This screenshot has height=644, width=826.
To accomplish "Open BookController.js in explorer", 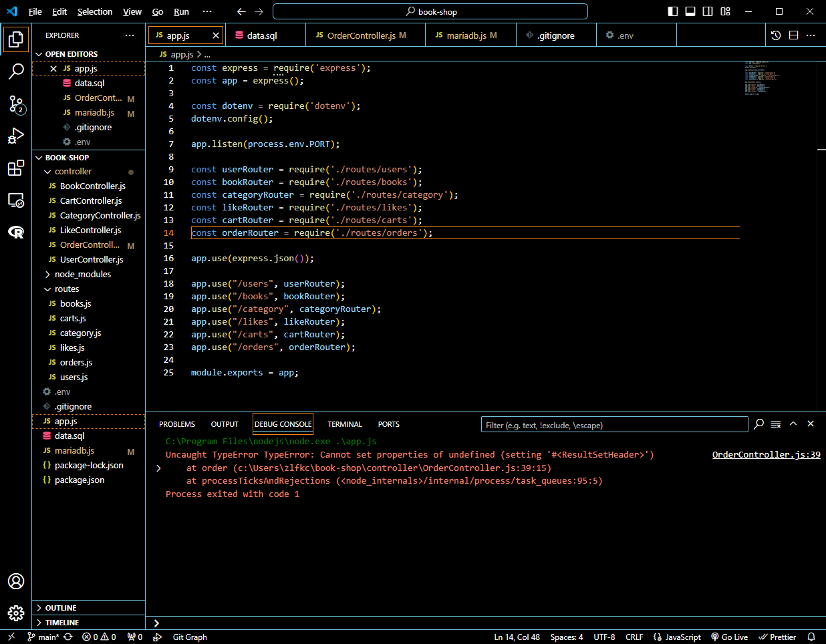I will [92, 186].
